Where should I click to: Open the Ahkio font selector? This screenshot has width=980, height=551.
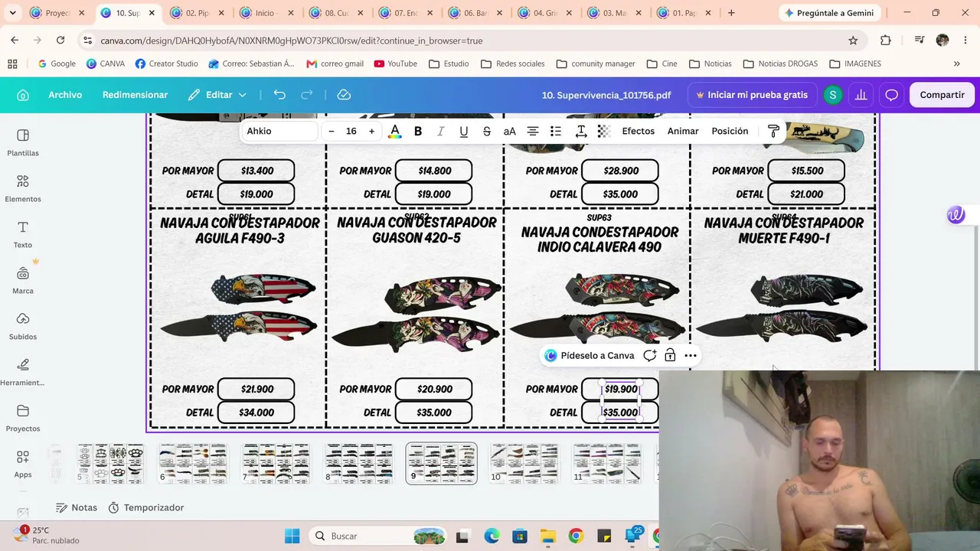[279, 132]
